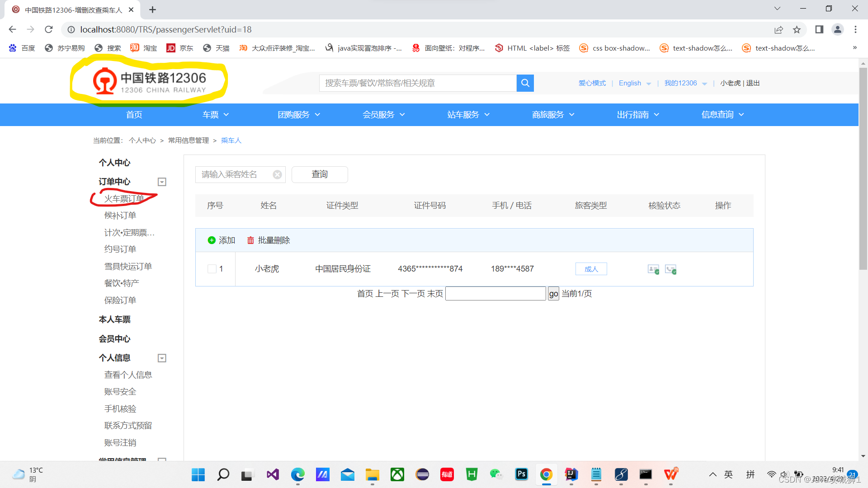
Task: Launch IntelliJ IDEA from the taskbar
Action: pyautogui.click(x=571, y=475)
